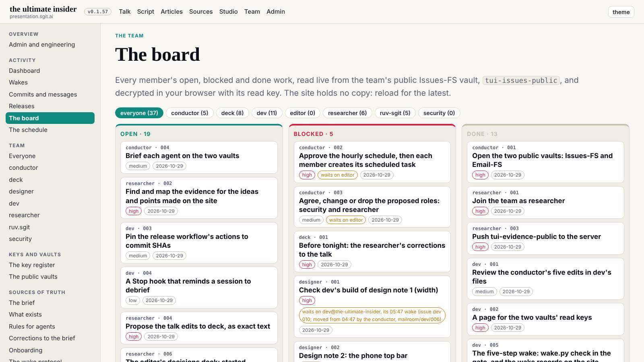This screenshot has height=362, width=644.
Task: Open done card Push tui-evidence-public to the server
Action: [x=545, y=238]
